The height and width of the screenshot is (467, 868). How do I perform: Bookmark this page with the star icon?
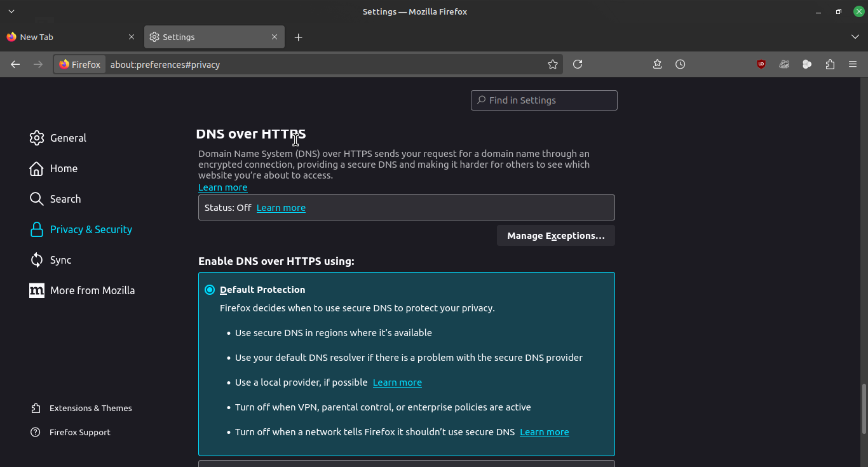[553, 64]
